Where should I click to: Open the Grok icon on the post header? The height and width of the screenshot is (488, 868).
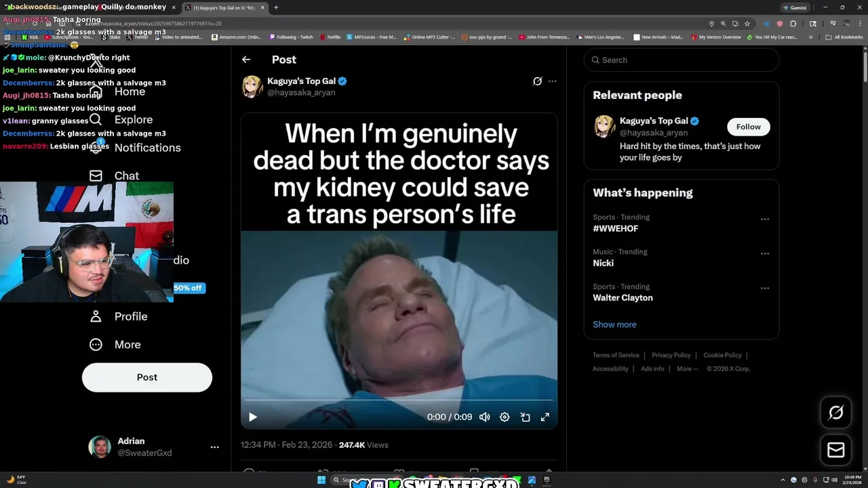537,81
